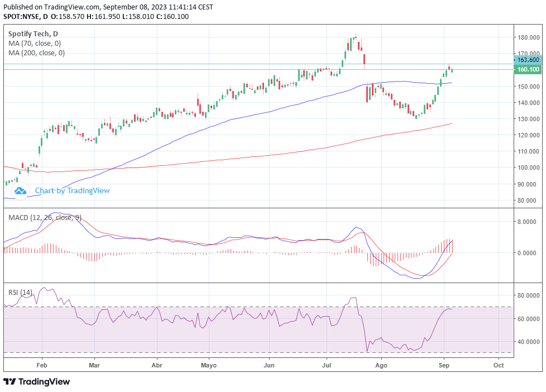Select the 'Spotify Tech, D' chart title
This screenshot has width=546, height=392.
(33, 34)
